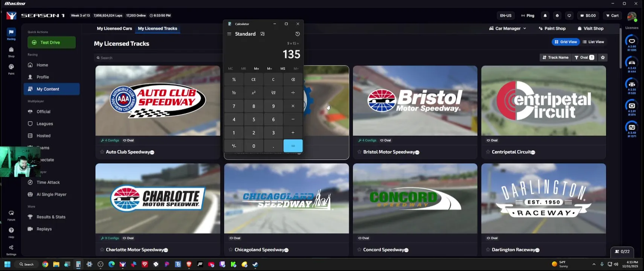Open Time Attack in the sidebar
This screenshot has width=644, height=271.
point(52,183)
